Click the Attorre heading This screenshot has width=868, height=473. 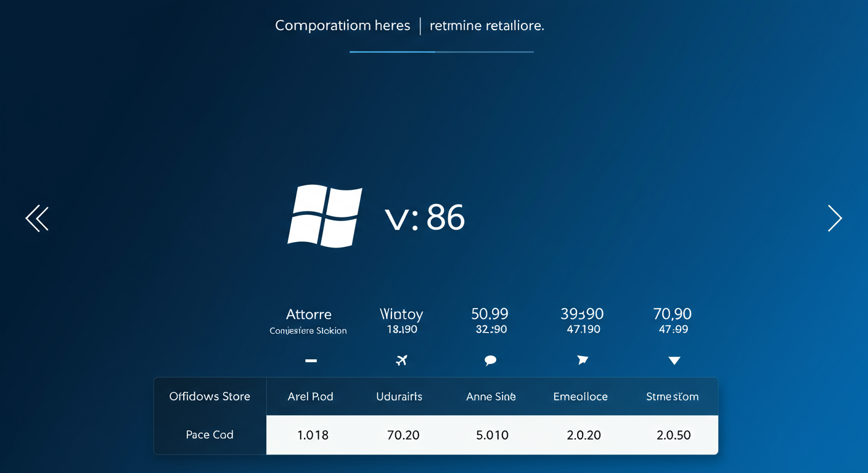click(309, 314)
